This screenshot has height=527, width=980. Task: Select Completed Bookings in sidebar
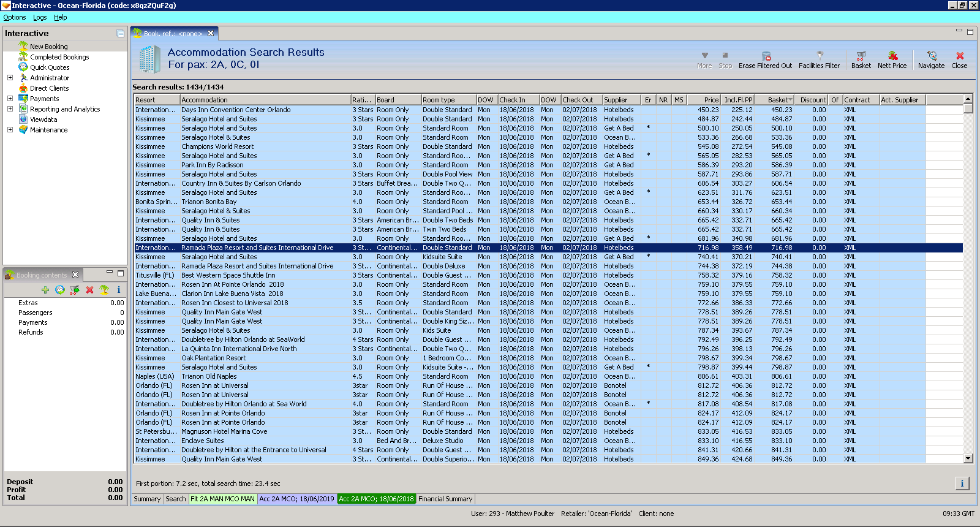point(59,57)
